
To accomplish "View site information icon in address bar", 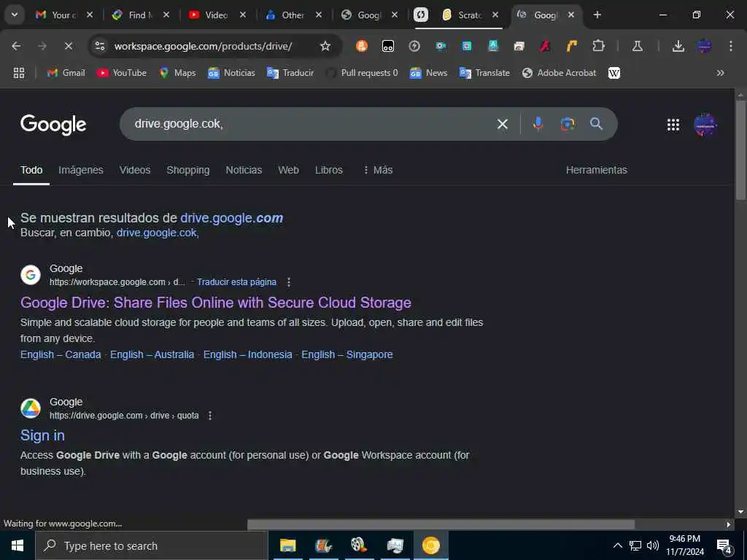I will tap(100, 46).
